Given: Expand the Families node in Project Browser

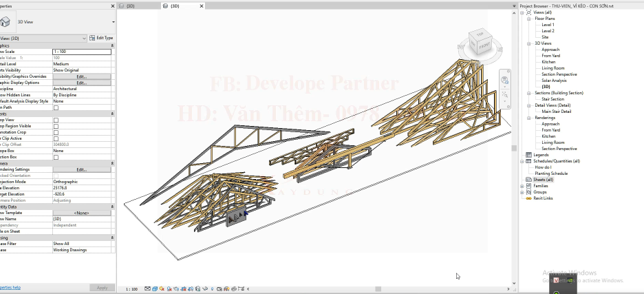Looking at the screenshot, I should [x=522, y=186].
